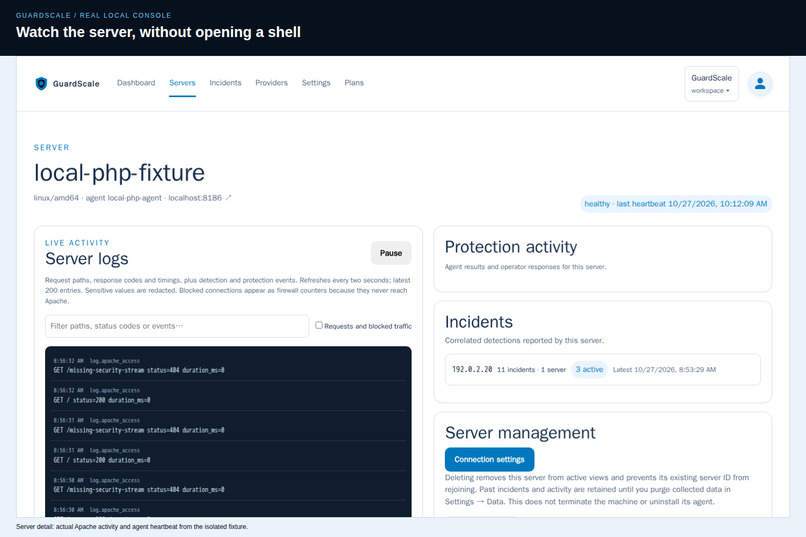The width and height of the screenshot is (806, 537).
Task: Go to the Dashboard tab
Action: tap(136, 83)
